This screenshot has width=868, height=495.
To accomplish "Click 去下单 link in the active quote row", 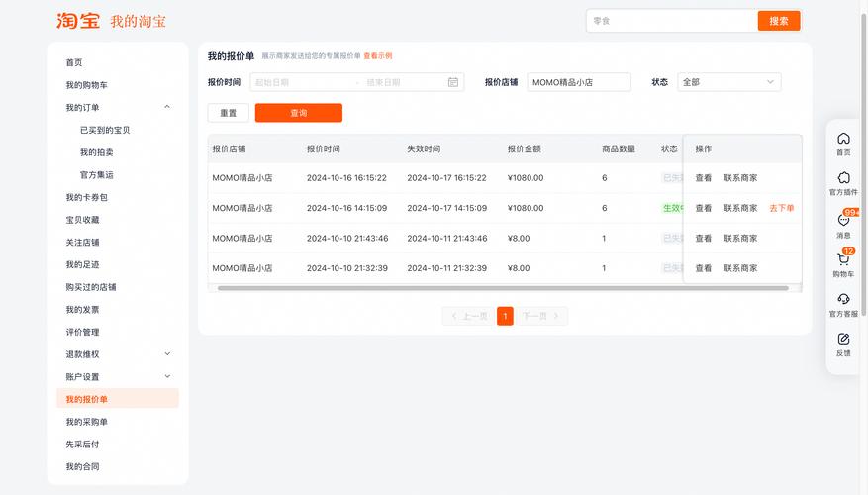I will [x=781, y=208].
